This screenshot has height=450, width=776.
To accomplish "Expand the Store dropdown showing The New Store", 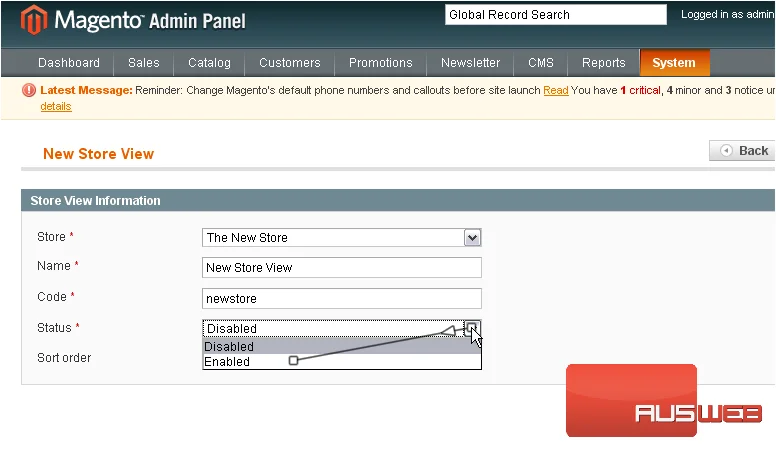I will 341,238.
